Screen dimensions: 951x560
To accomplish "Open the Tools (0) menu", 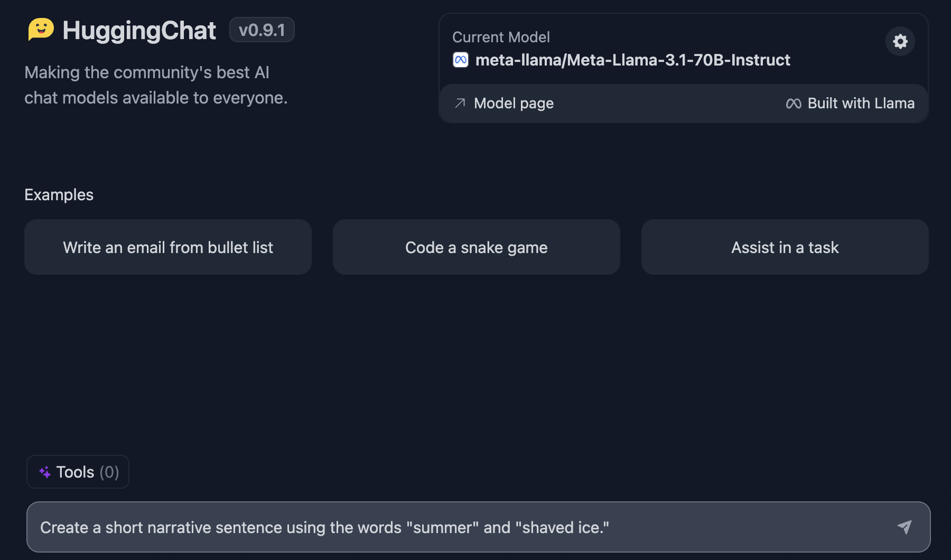I will [x=78, y=472].
